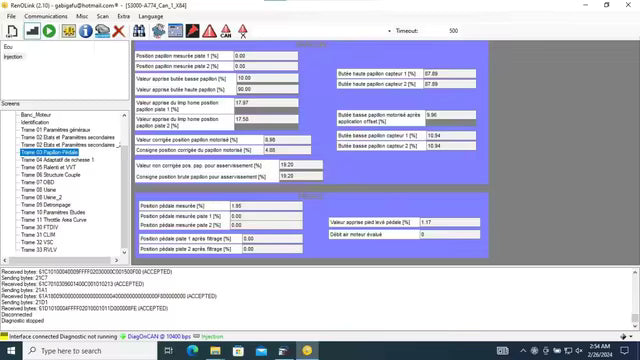The height and width of the screenshot is (360, 640).
Task: Click the staircase-shaped toolbar icon
Action: [x=32, y=31]
